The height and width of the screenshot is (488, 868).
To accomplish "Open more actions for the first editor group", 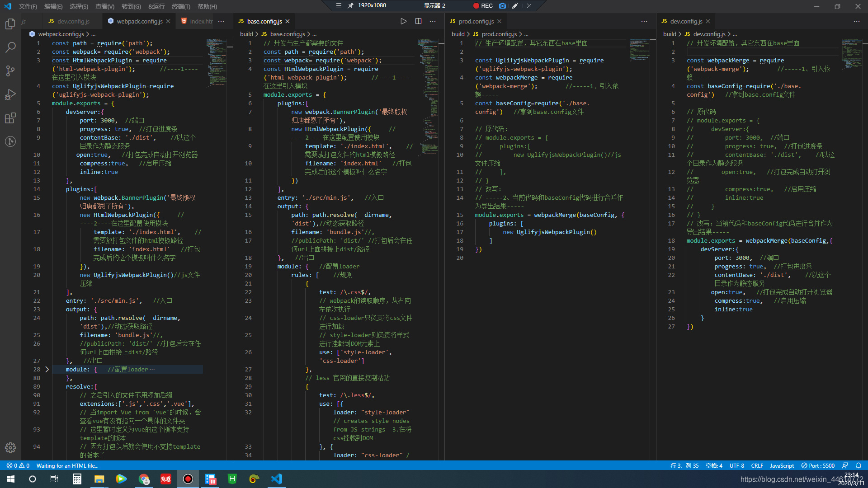I will coord(221,21).
